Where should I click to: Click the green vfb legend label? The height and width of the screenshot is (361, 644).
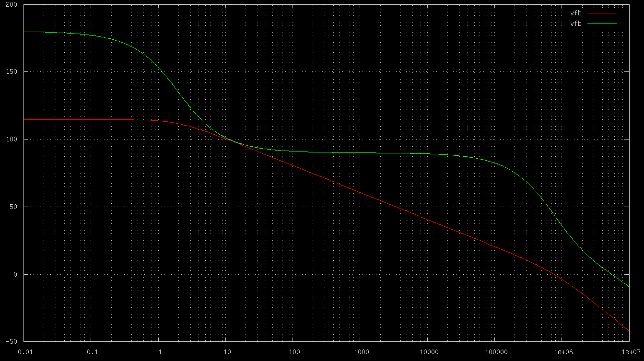[x=575, y=23]
